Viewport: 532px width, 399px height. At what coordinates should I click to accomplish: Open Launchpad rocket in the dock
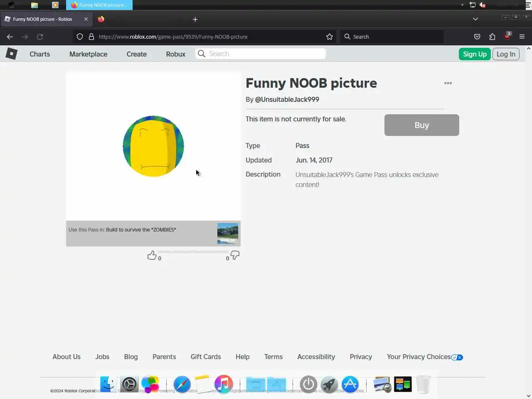coord(329,384)
